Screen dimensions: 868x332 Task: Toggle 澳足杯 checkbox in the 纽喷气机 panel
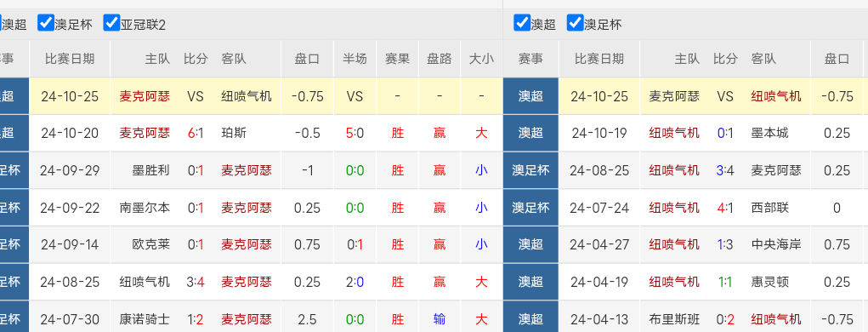point(576,23)
